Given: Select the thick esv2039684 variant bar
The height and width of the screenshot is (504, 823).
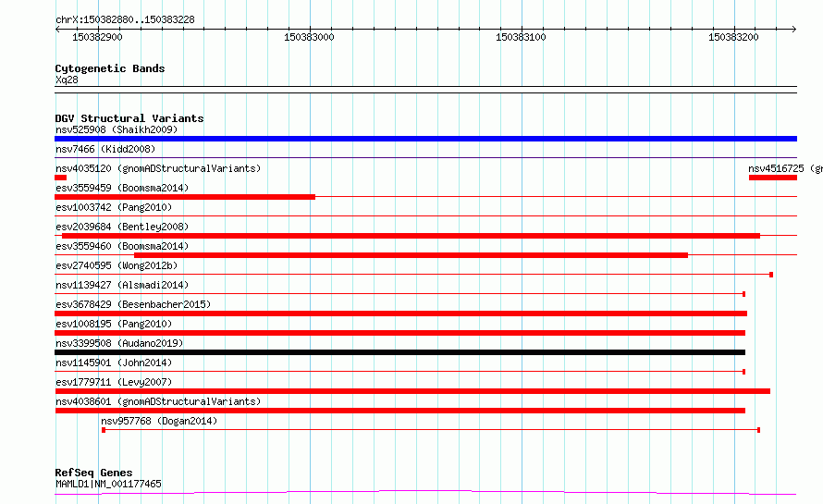Looking at the screenshot, I should click(411, 236).
